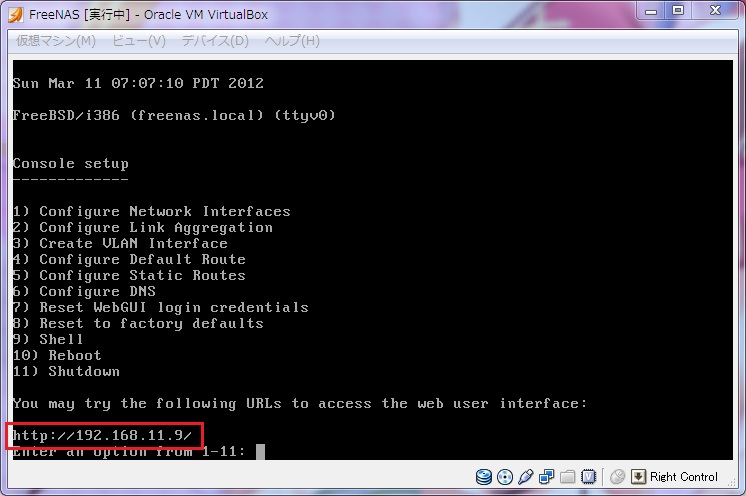This screenshot has width=746, height=496.
Task: Click '11) Shutdown' console line
Action: [x=66, y=371]
